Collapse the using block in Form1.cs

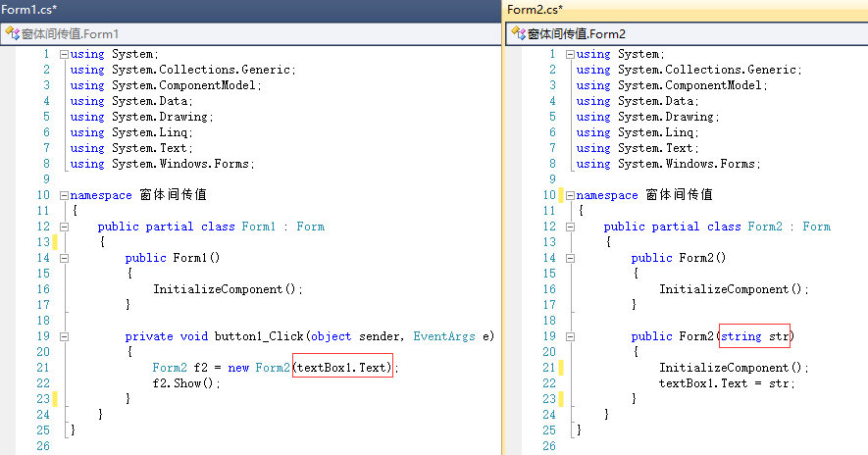(x=64, y=54)
